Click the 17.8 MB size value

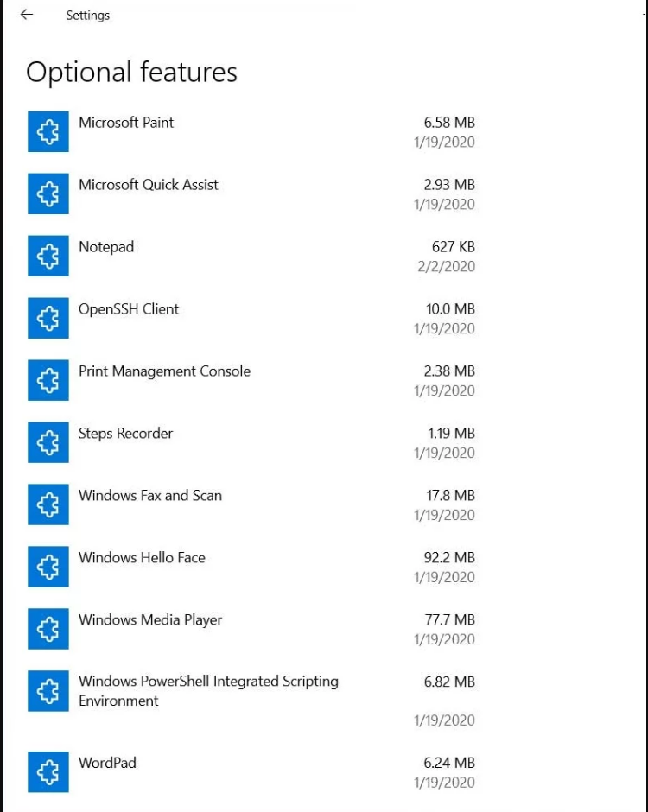450,496
